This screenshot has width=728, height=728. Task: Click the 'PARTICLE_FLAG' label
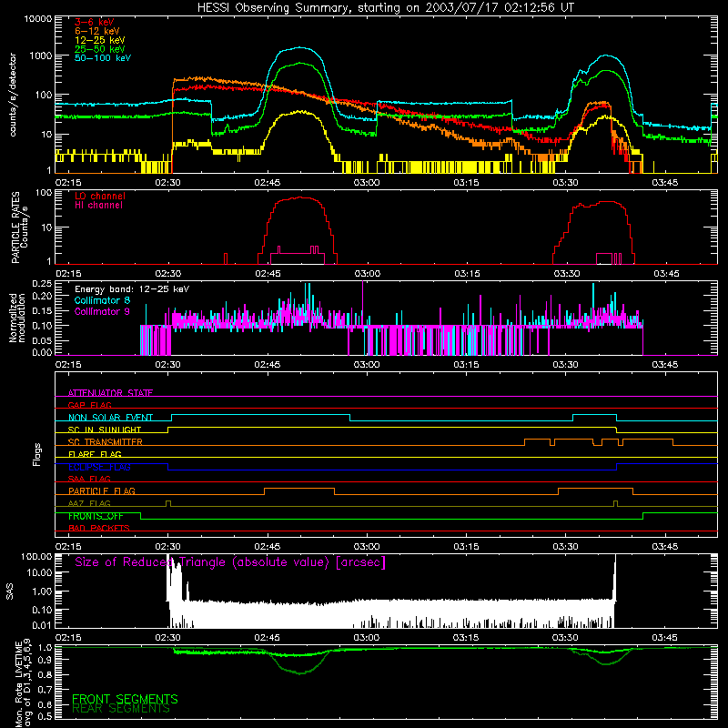[102, 490]
